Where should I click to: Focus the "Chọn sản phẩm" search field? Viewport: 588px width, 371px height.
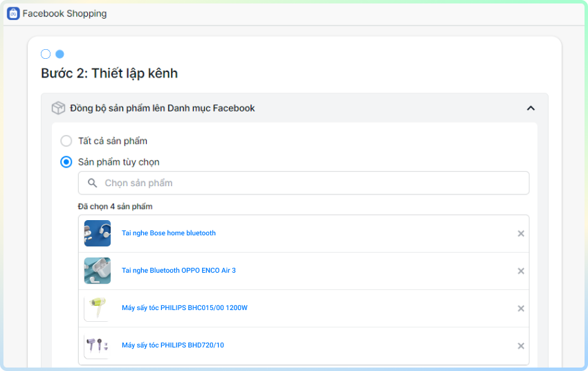pos(311,183)
